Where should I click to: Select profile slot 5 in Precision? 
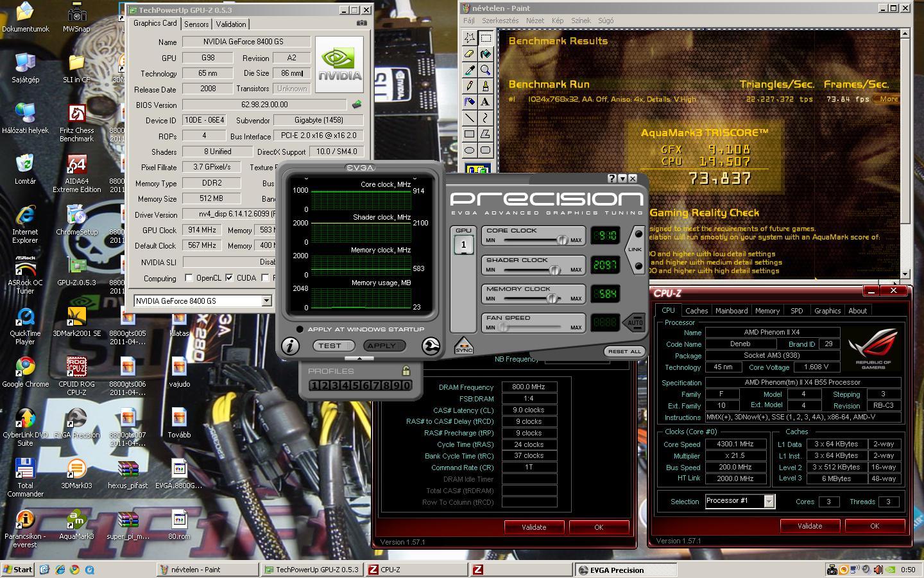355,385
